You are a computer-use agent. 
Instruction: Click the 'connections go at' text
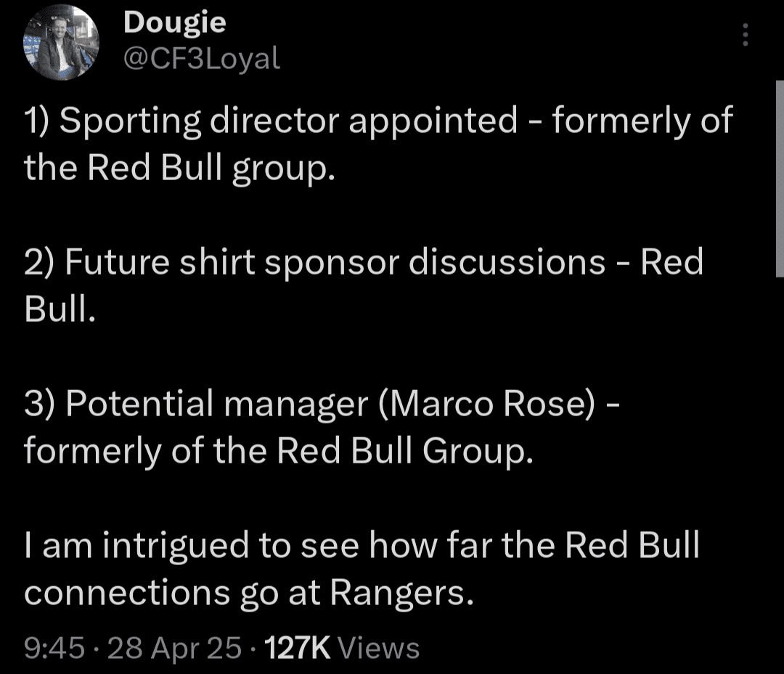click(173, 593)
